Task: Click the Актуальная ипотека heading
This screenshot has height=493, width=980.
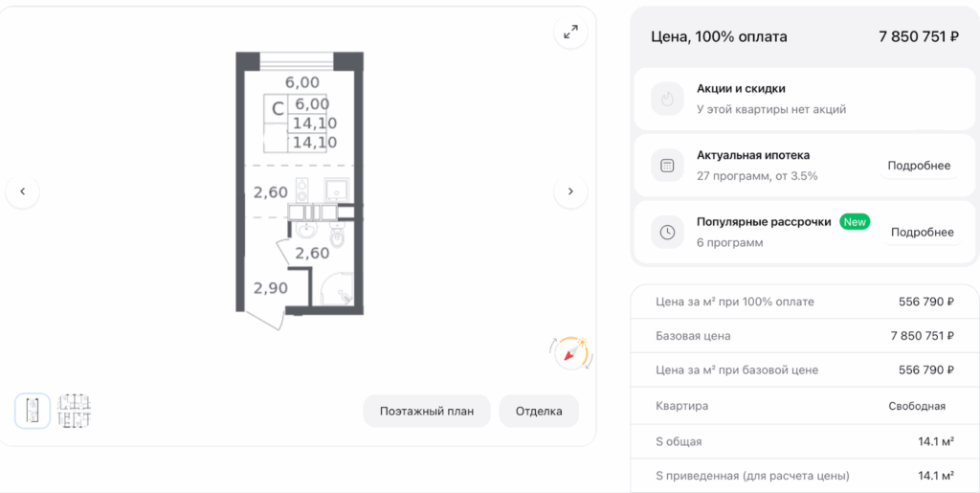Action: click(x=753, y=155)
